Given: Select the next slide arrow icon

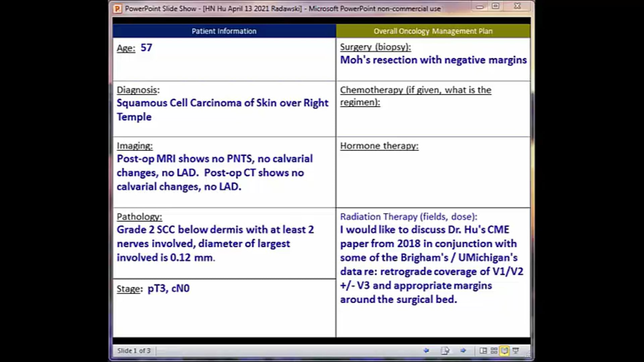Looking at the screenshot, I should pos(463,351).
